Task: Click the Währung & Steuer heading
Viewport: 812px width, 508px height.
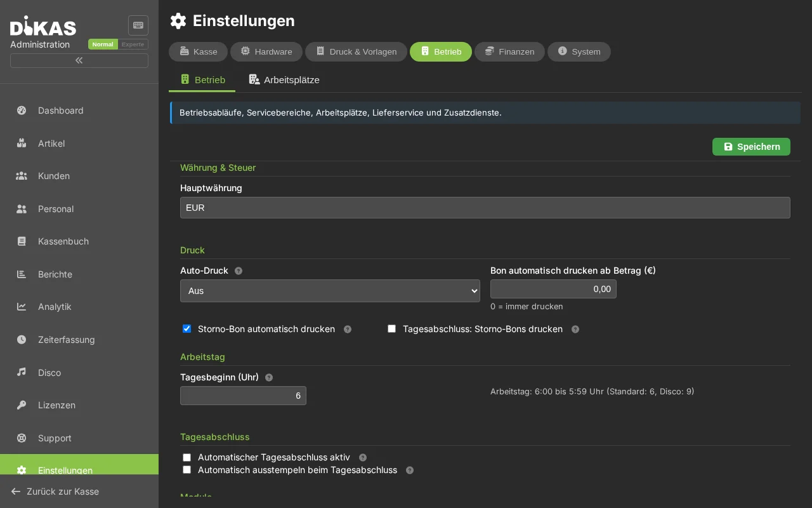Action: 218,168
